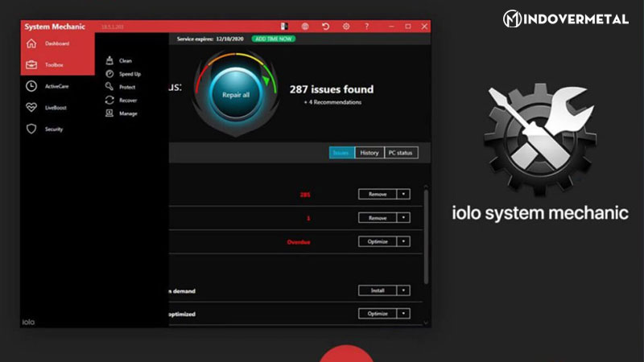644x362 pixels.
Task: Open the Protect tool entry
Action: pos(126,87)
